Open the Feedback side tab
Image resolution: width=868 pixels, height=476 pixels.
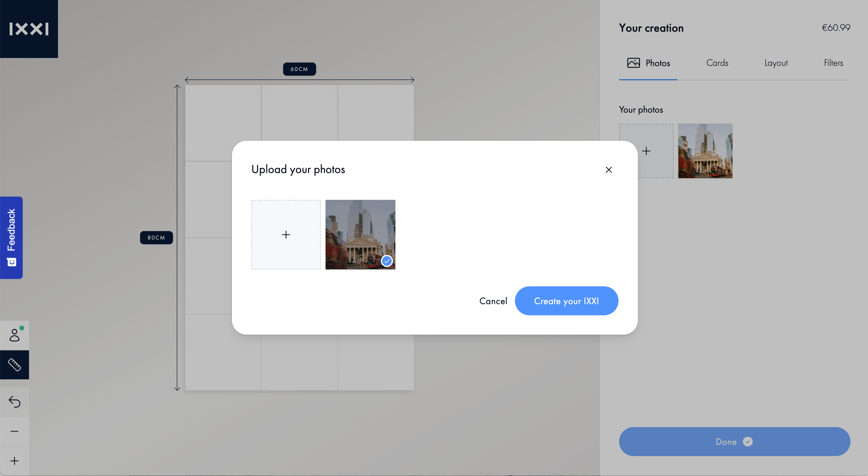click(x=11, y=237)
